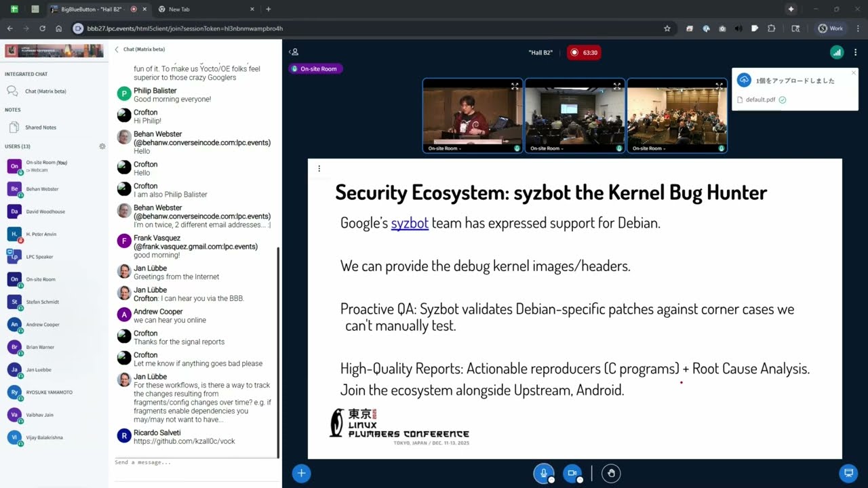The image size is (868, 488).
Task: Bookmark this page with the star icon
Action: [x=667, y=28]
